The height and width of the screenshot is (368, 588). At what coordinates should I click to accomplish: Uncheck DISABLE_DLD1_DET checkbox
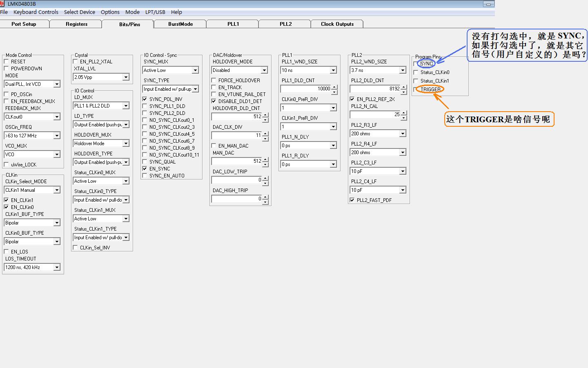(x=214, y=101)
